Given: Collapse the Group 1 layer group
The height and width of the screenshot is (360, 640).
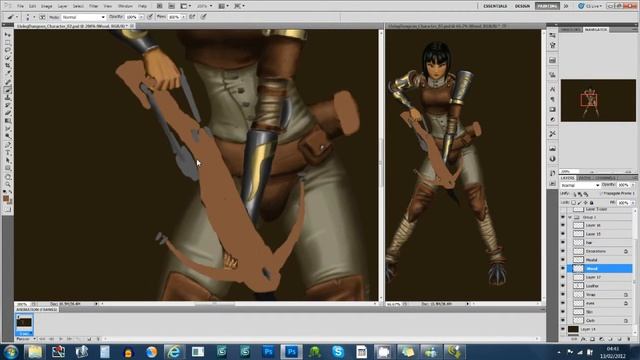Looking at the screenshot, I should coord(570,217).
